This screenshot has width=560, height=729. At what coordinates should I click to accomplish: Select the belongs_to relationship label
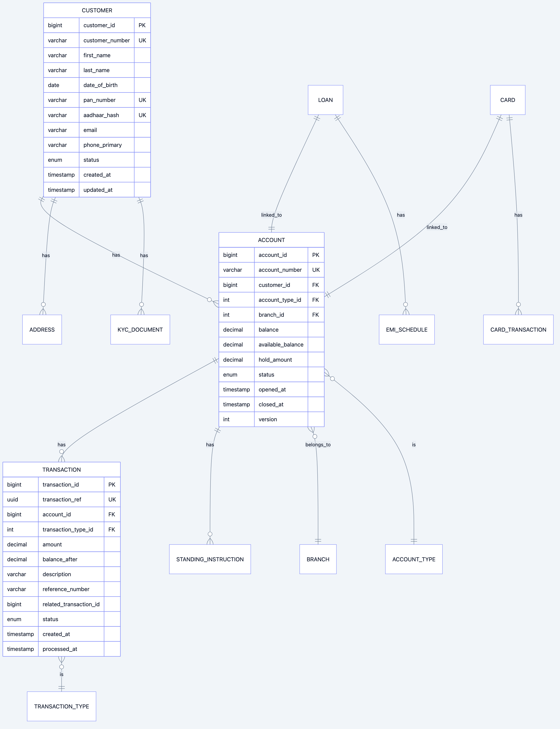click(318, 444)
